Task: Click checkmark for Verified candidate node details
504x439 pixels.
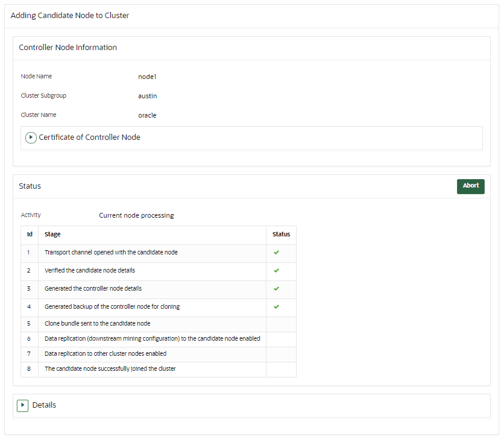Action: 277,271
